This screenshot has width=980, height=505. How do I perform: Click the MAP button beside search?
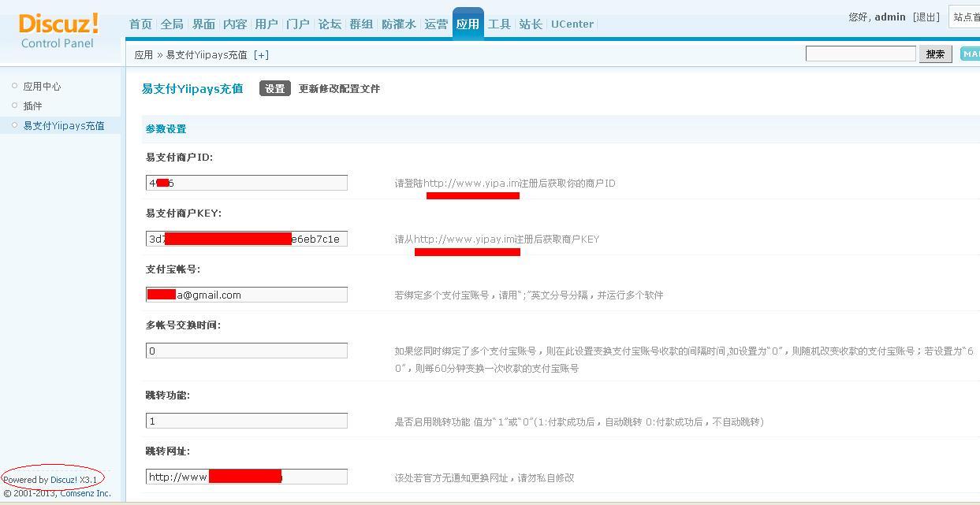[970, 54]
